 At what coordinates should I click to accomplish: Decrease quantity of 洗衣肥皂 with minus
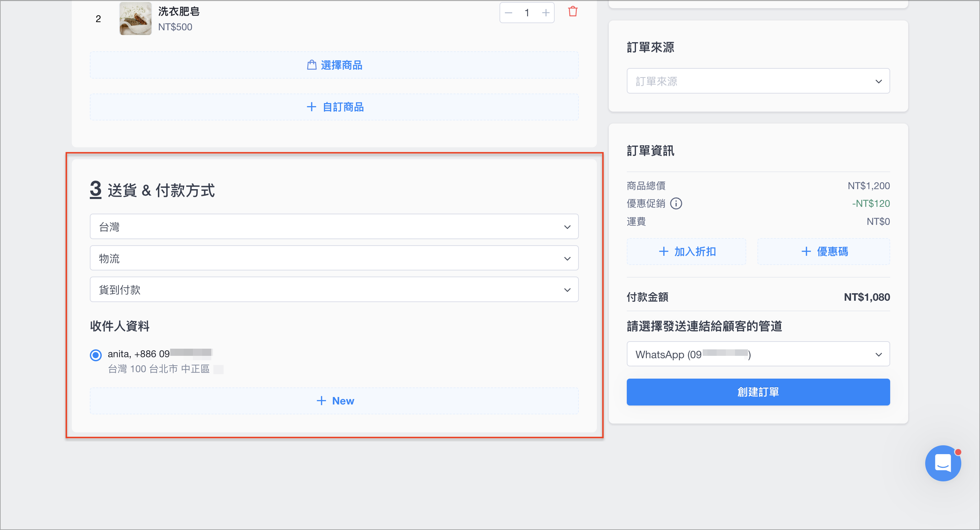pyautogui.click(x=509, y=13)
